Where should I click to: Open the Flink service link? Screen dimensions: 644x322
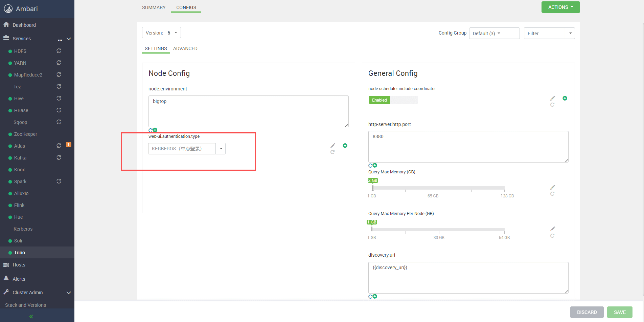19,205
